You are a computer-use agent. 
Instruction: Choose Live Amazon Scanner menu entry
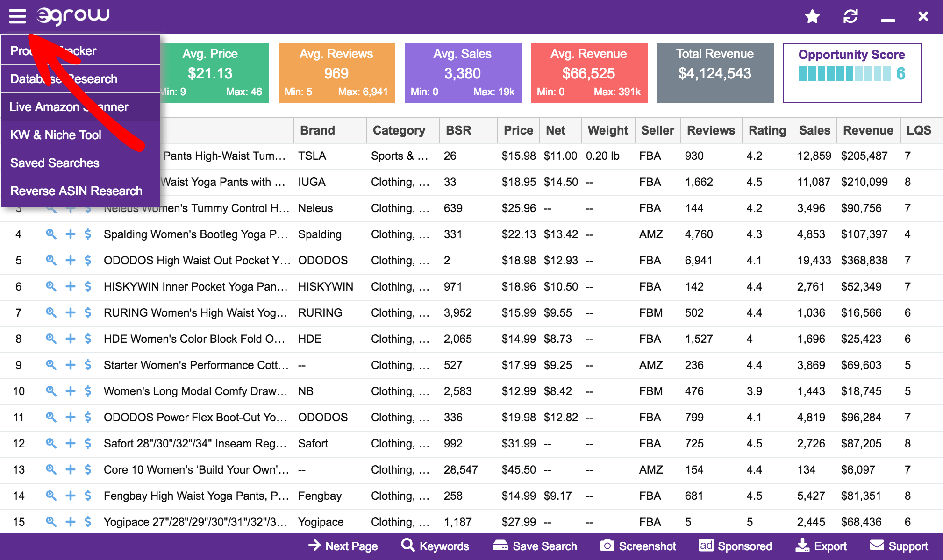tap(80, 107)
